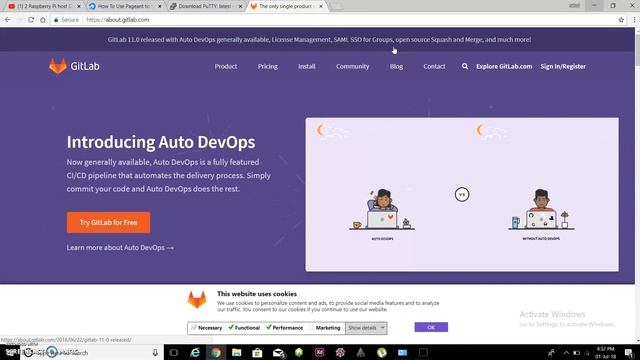Open the Contact page
The width and height of the screenshot is (640, 360).
click(x=434, y=66)
